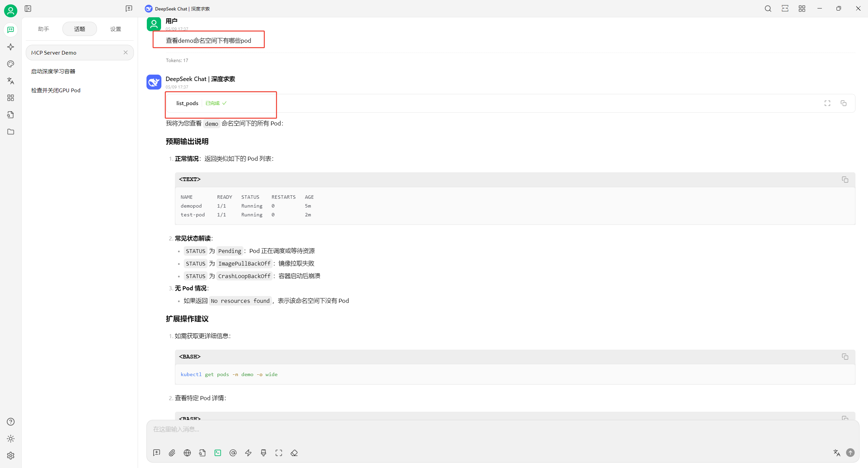Open the help docs question mark icon
Screen dimensions: 868x468
(11, 422)
